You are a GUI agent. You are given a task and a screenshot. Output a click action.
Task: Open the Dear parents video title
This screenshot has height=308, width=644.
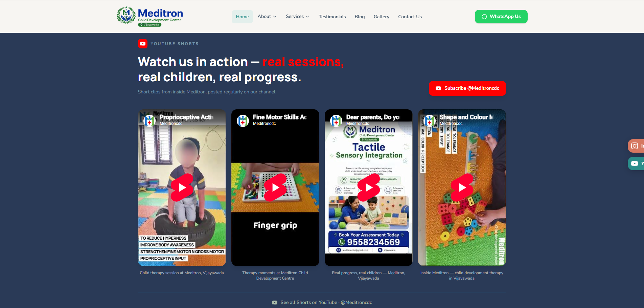[x=373, y=117]
